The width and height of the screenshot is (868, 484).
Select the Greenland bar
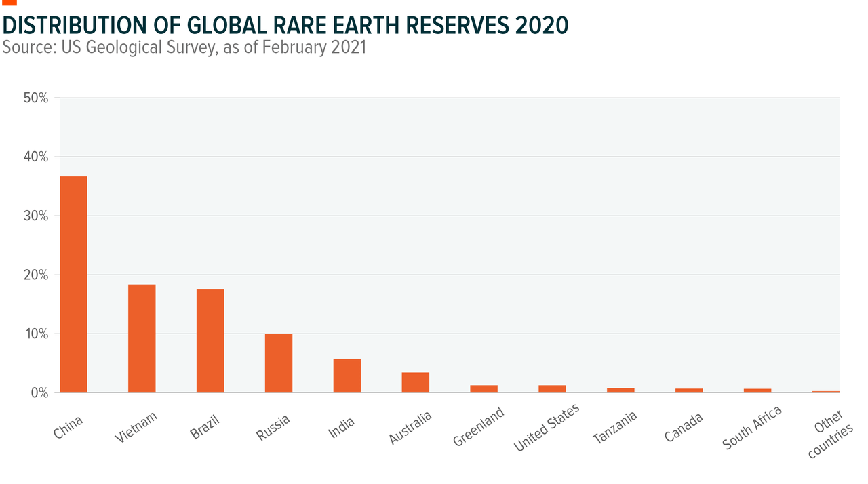point(484,388)
